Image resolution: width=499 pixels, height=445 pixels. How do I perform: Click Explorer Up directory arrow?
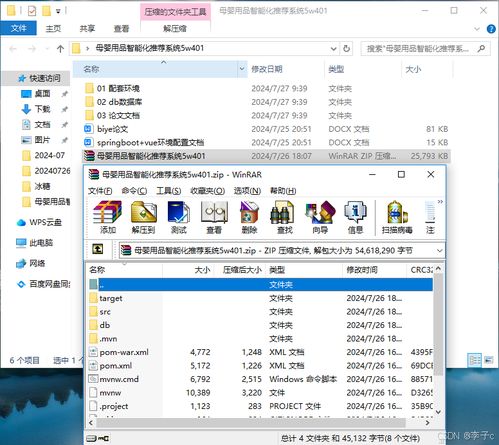60,49
